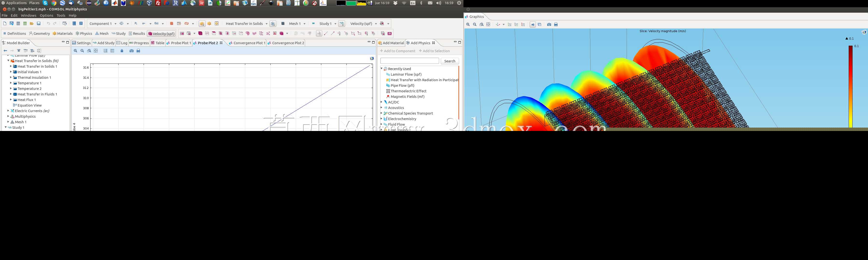The height and width of the screenshot is (260, 868).
Task: Toggle the Add Material toolbar button
Action: click(x=202, y=24)
